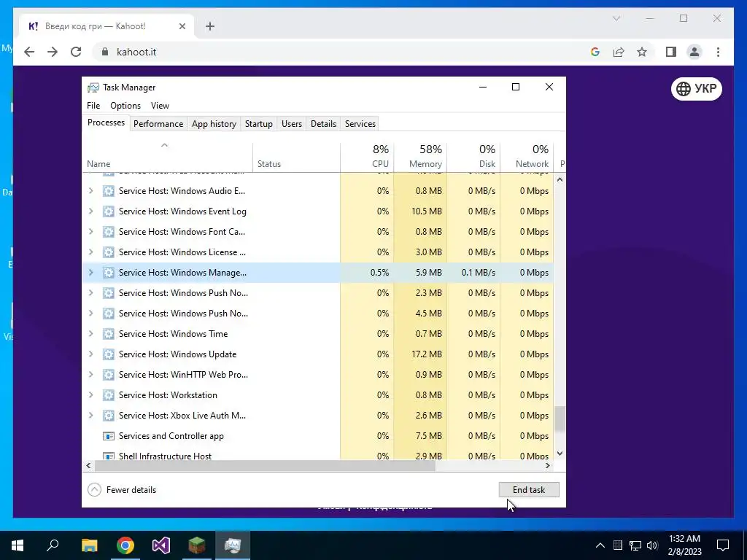
Task: Click the share page icon in Chrome
Action: point(619,52)
